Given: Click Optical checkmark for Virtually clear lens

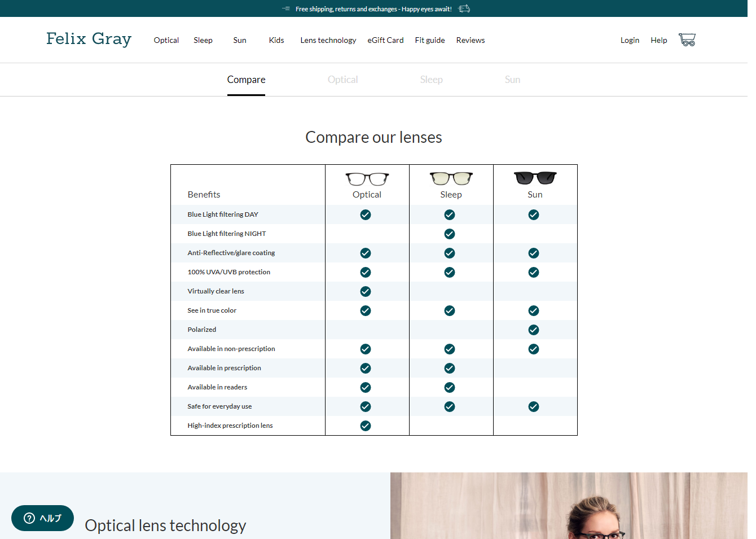Looking at the screenshot, I should 366,291.
